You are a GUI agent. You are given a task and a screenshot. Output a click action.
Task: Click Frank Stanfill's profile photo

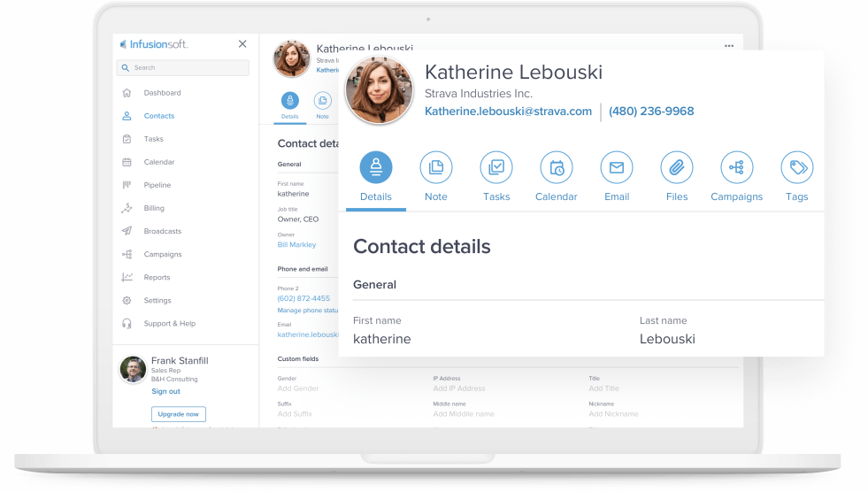pyautogui.click(x=133, y=369)
